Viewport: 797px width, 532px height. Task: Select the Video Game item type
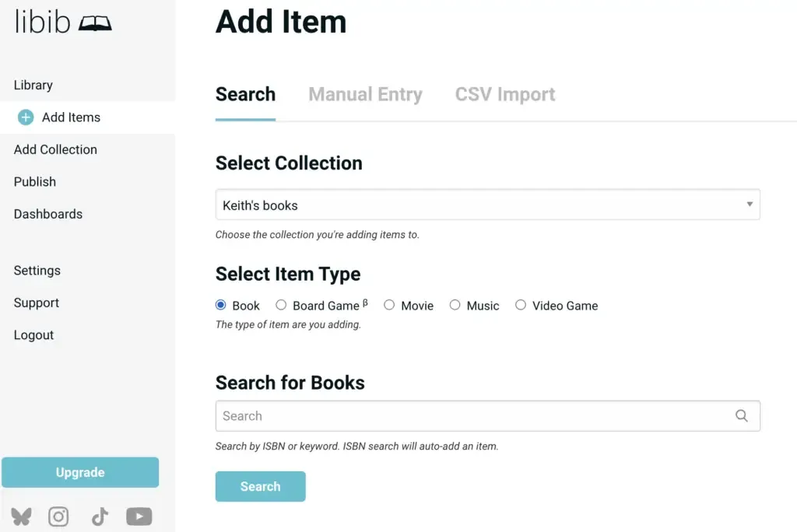[x=521, y=306]
